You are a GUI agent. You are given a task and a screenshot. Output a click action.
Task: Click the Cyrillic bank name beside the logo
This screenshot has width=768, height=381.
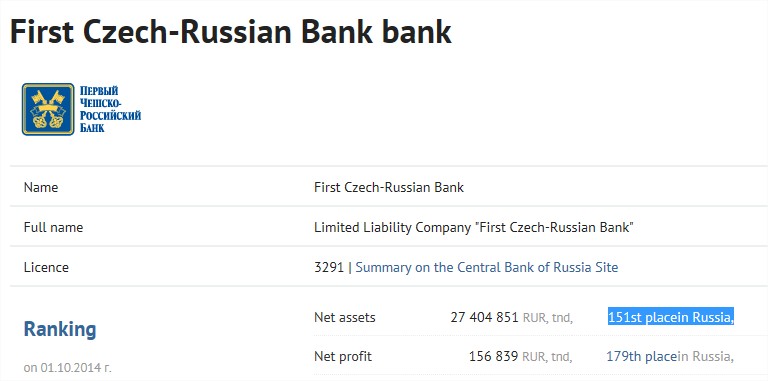click(110, 109)
